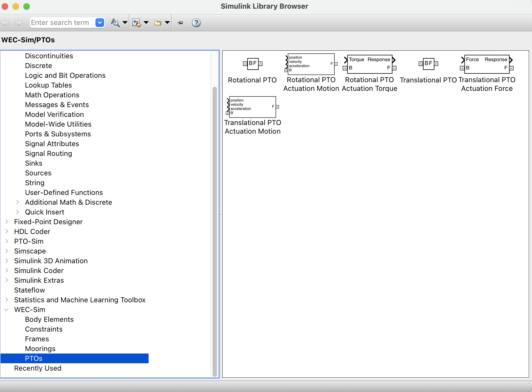Click the back navigation arrow
The height and width of the screenshot is (392, 532).
click(x=5, y=23)
